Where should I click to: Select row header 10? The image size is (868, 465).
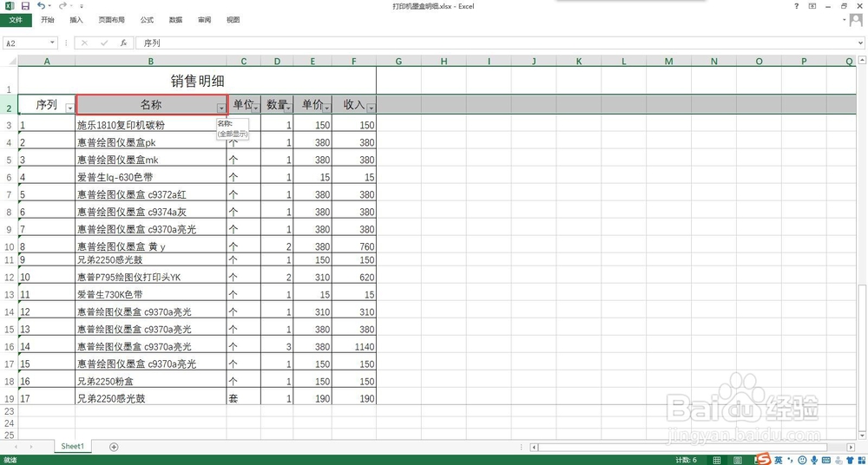[9, 246]
